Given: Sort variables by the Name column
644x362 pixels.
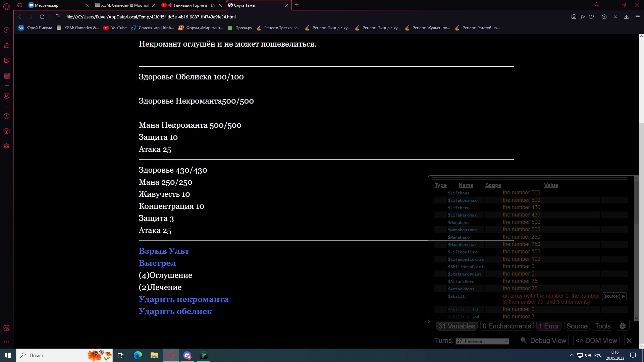Looking at the screenshot, I should [466, 185].
